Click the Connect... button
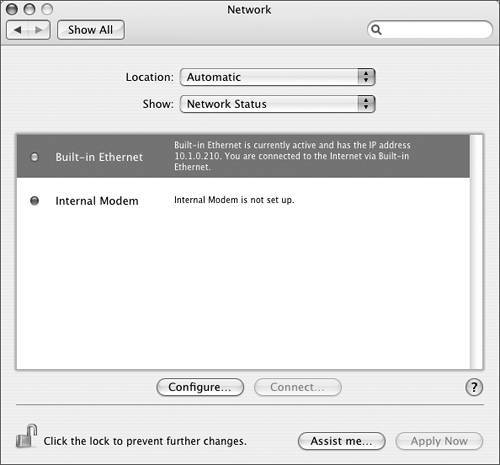 298,387
